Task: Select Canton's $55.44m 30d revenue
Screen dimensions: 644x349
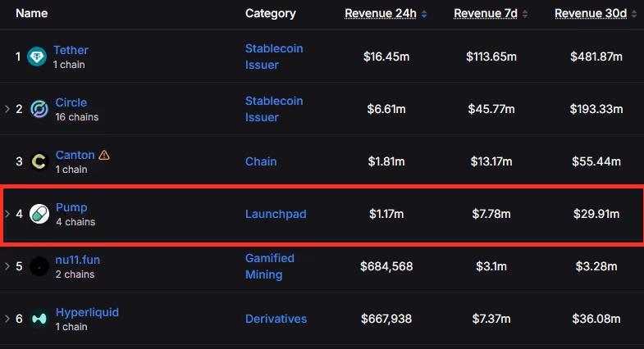Action: pos(596,161)
